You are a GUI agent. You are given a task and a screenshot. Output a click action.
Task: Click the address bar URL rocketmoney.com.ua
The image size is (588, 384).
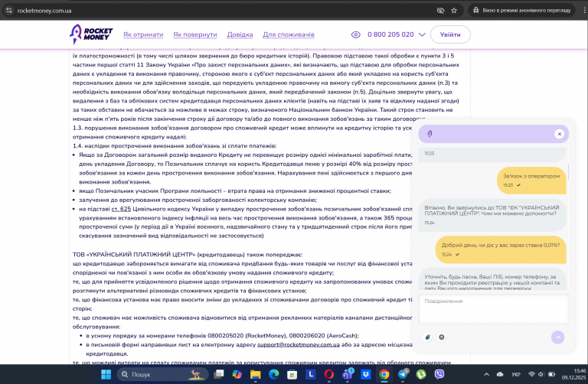click(x=44, y=11)
